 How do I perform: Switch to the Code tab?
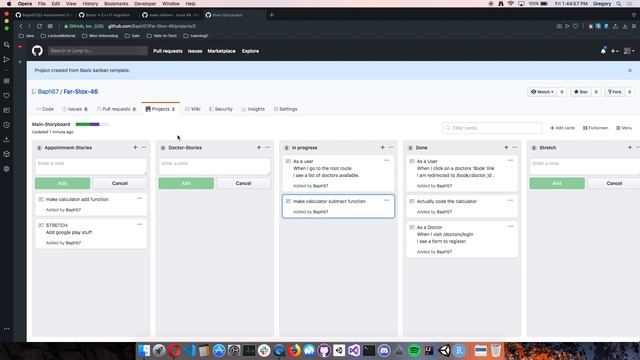coord(45,109)
